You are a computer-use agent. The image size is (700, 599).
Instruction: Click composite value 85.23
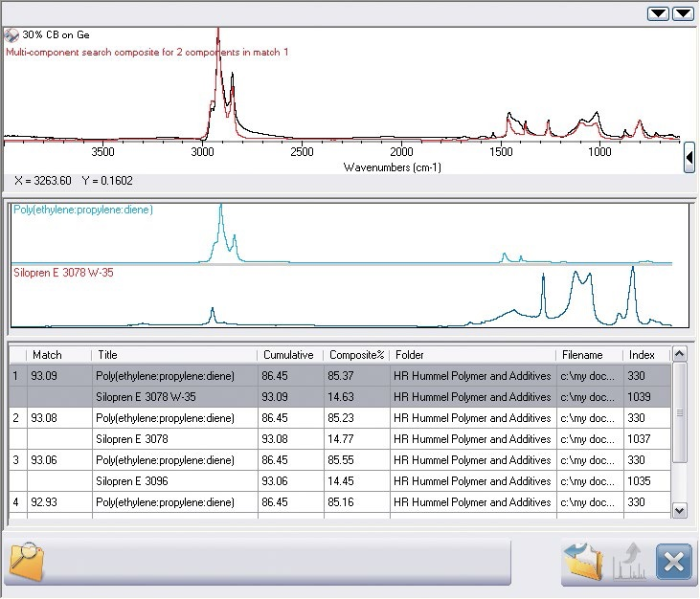[x=341, y=418]
